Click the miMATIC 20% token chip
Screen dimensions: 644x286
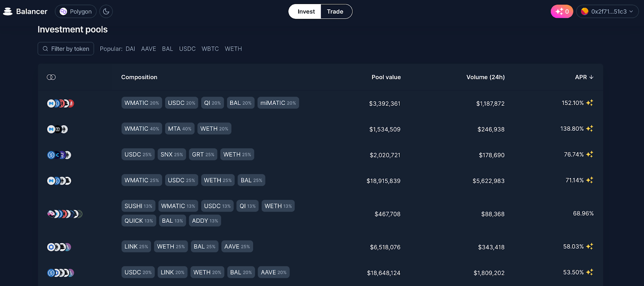pos(278,103)
